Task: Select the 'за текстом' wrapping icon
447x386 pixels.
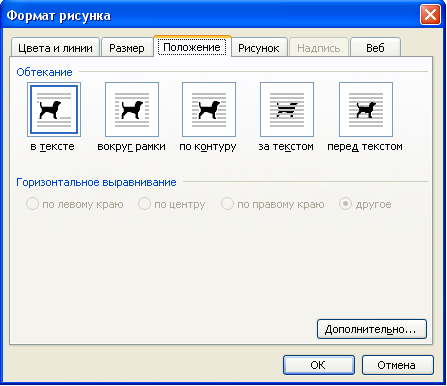Action: click(x=287, y=109)
